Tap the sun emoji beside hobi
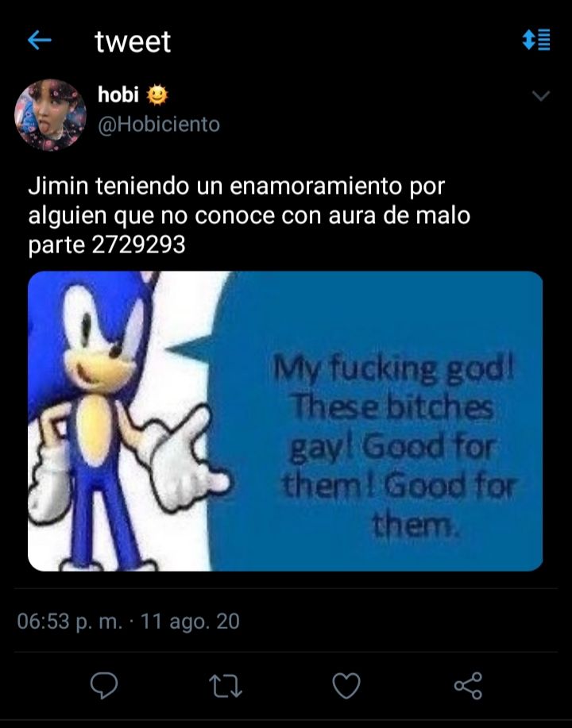The width and height of the screenshot is (572, 728). pos(157,94)
